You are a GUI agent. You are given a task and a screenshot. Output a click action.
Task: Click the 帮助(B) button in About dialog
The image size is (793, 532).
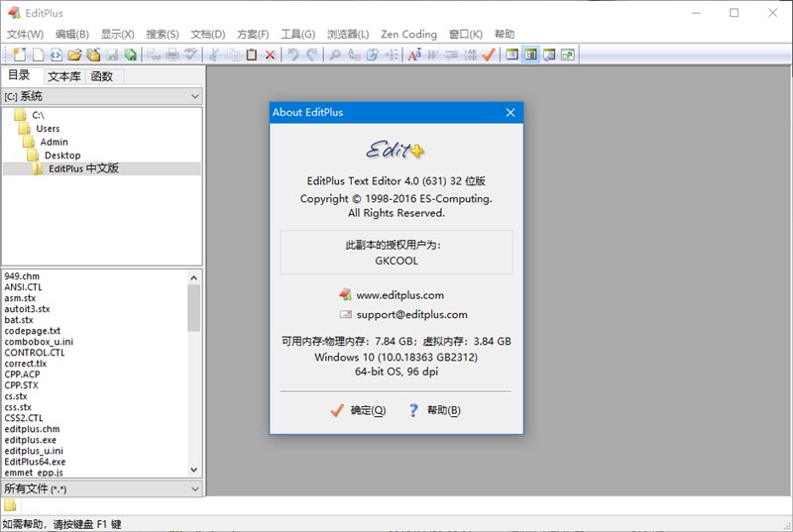(435, 410)
